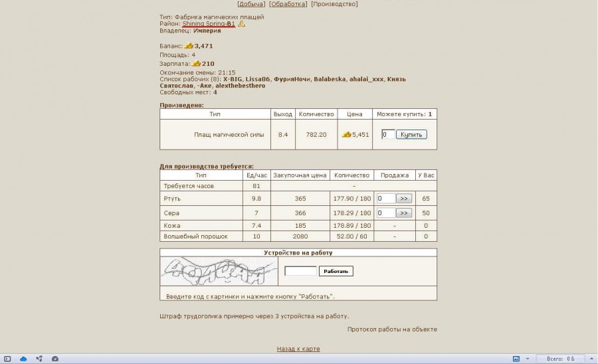This screenshot has width=598, height=364.
Task: Click gold icon next to salary 210
Action: pyautogui.click(x=197, y=63)
